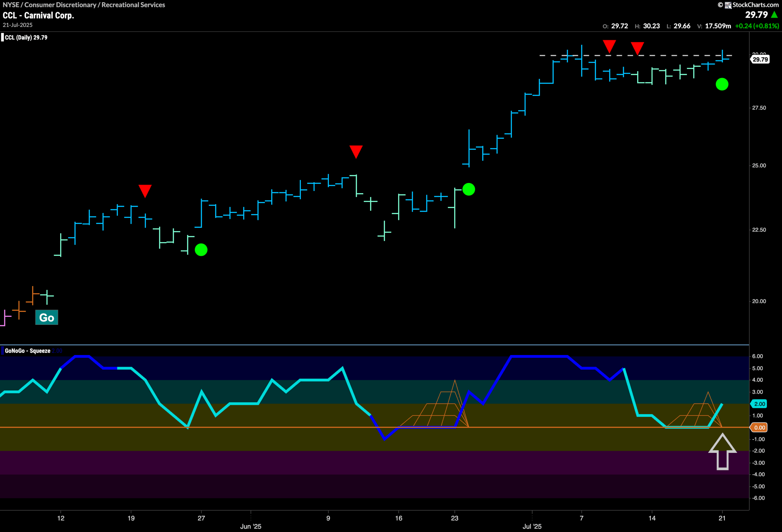Click the high value H: 30.23
Image resolution: width=782 pixels, height=532 pixels.
click(x=647, y=26)
